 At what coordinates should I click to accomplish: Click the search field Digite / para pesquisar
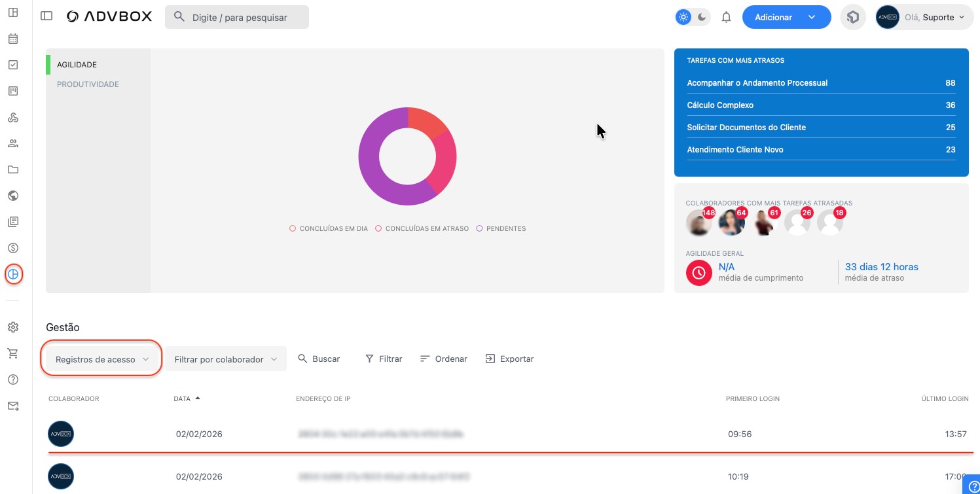pos(237,18)
